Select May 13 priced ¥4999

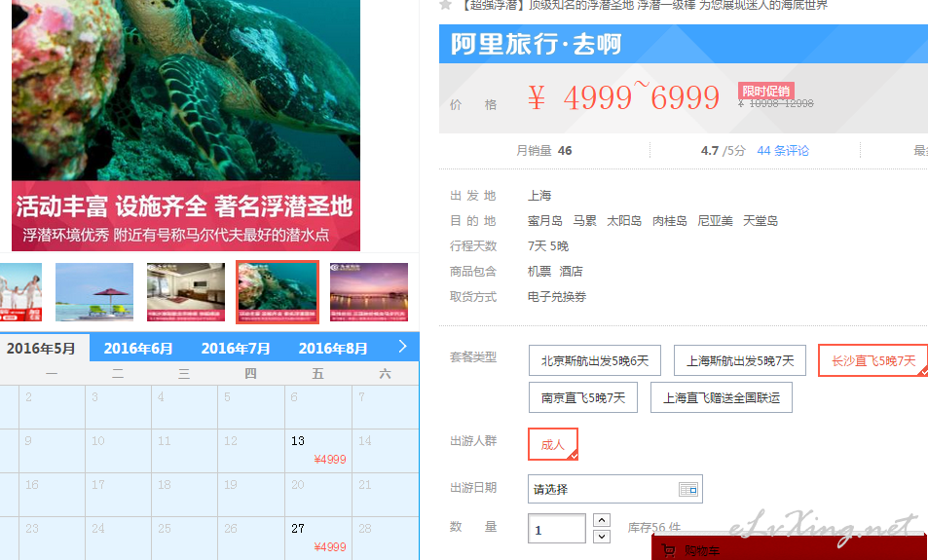tap(318, 451)
